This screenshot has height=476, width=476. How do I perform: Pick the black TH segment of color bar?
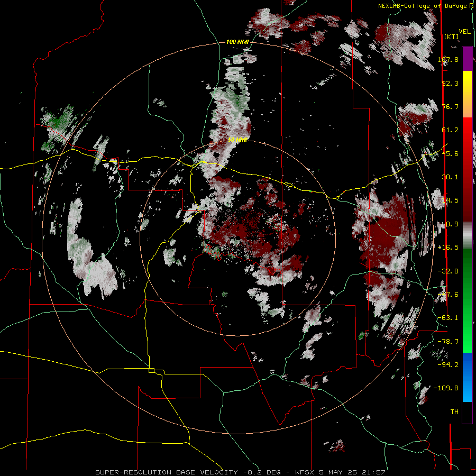click(467, 412)
